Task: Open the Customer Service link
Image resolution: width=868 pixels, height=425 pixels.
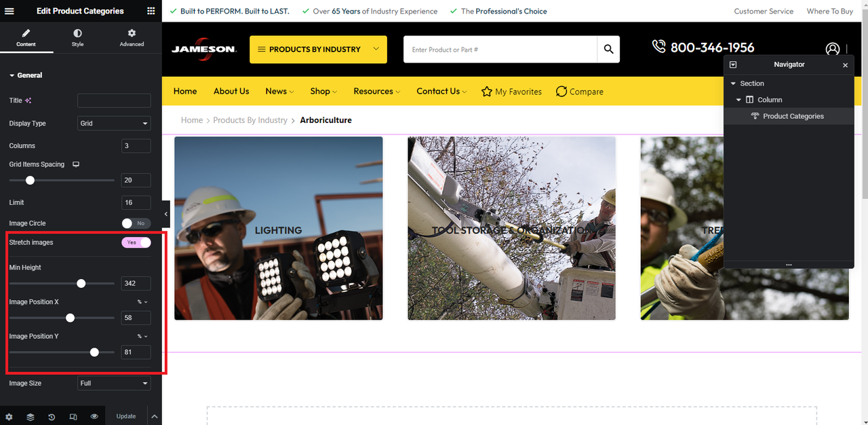Action: tap(764, 12)
